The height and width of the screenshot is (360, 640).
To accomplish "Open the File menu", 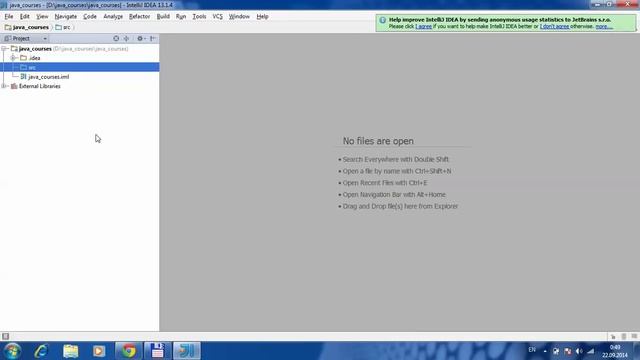I will coord(9,17).
